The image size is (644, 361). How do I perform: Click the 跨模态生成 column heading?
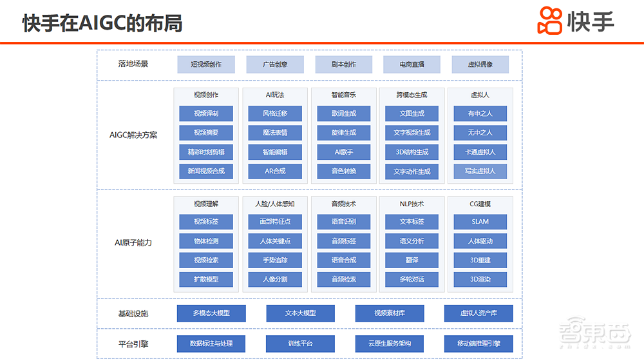click(412, 95)
